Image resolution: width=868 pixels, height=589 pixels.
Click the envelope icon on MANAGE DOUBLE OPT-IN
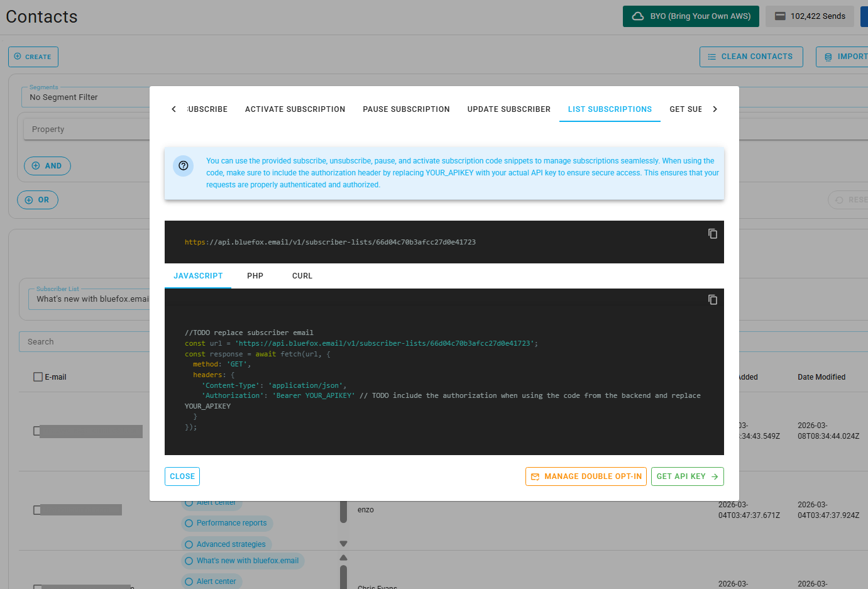tap(535, 476)
